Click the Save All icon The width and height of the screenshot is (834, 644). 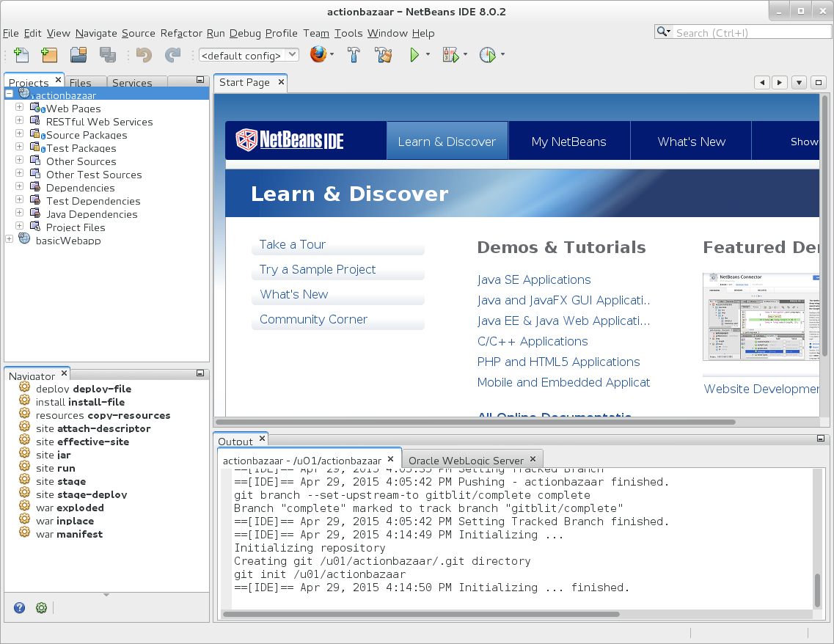point(106,54)
